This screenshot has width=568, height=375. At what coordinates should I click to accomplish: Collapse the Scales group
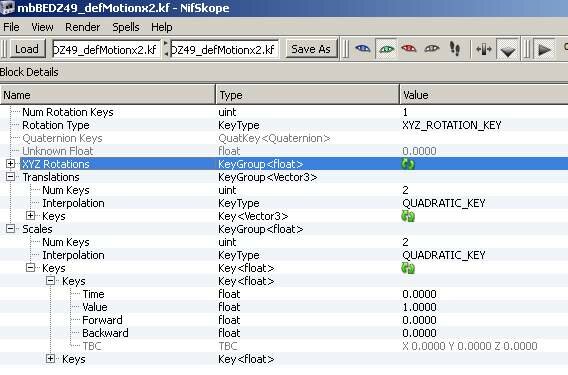point(11,229)
